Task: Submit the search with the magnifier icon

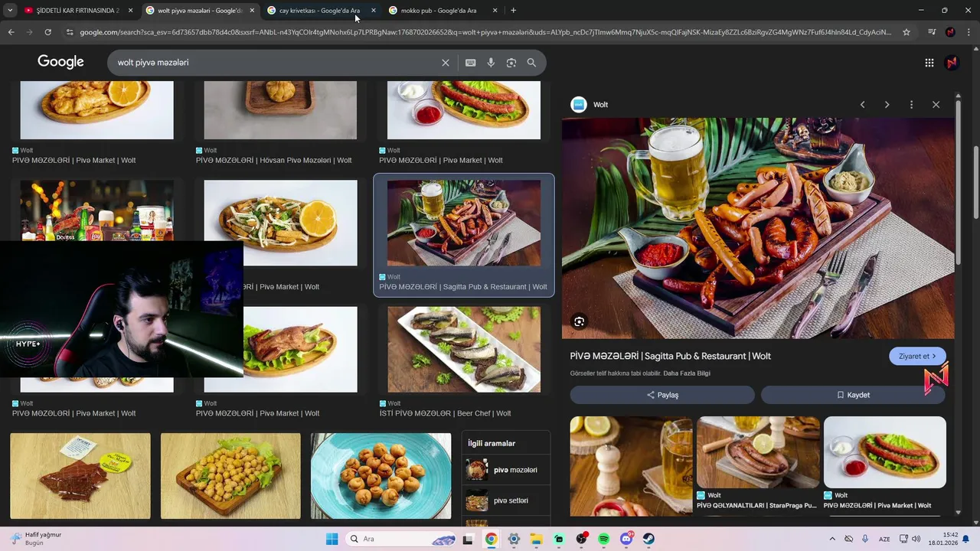Action: click(531, 63)
